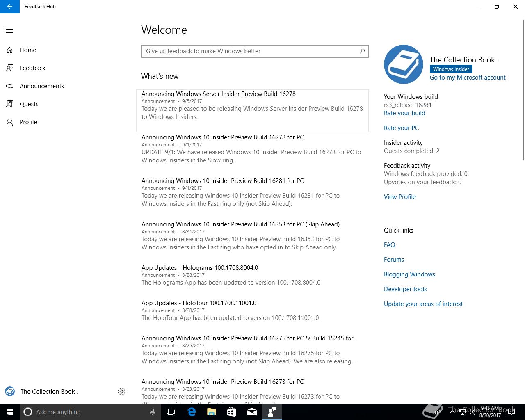Screen dimensions: 525x420
Task: Open Developer tools link
Action: pyautogui.click(x=405, y=289)
